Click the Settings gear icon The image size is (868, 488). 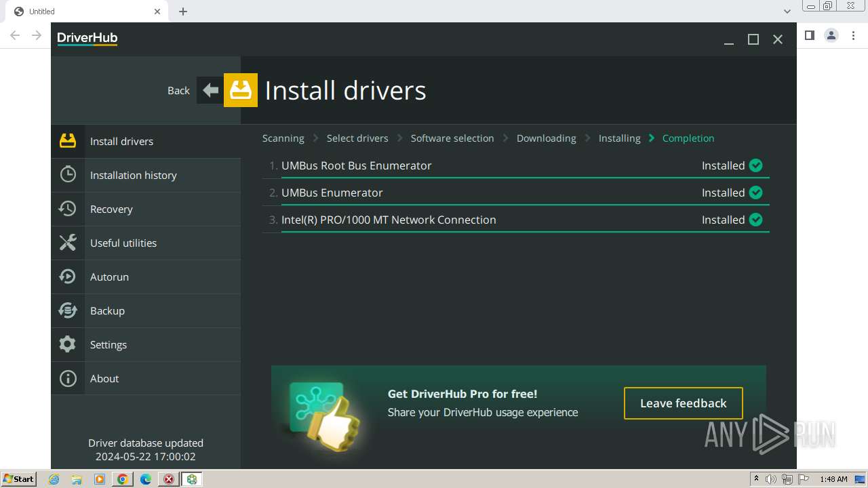click(68, 344)
